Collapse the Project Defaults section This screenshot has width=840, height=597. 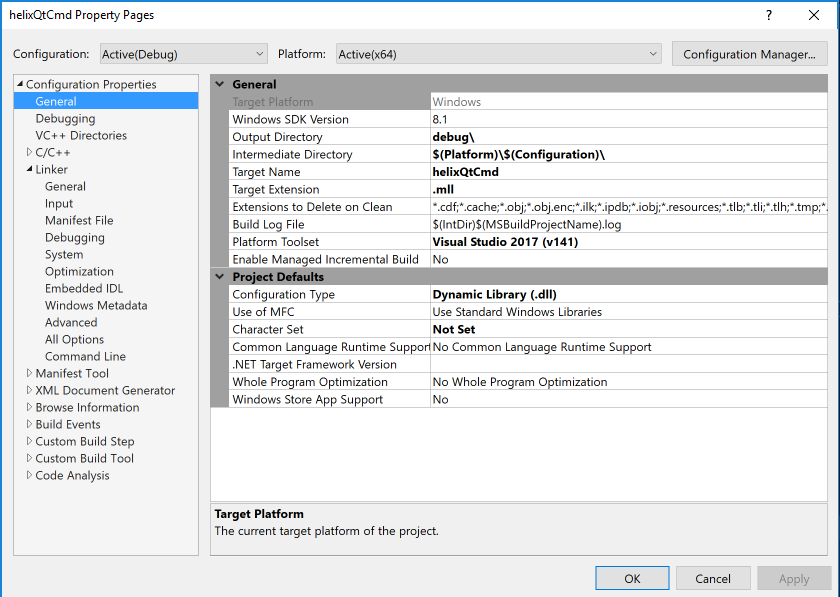[218, 276]
